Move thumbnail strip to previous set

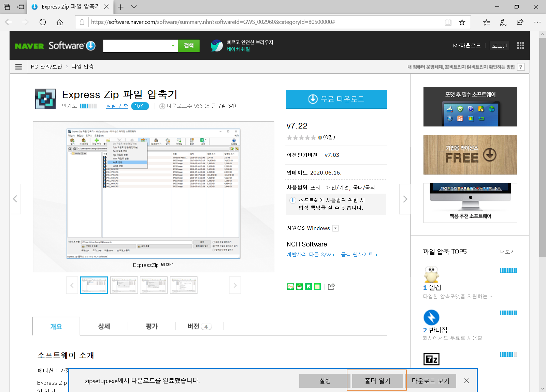click(72, 285)
